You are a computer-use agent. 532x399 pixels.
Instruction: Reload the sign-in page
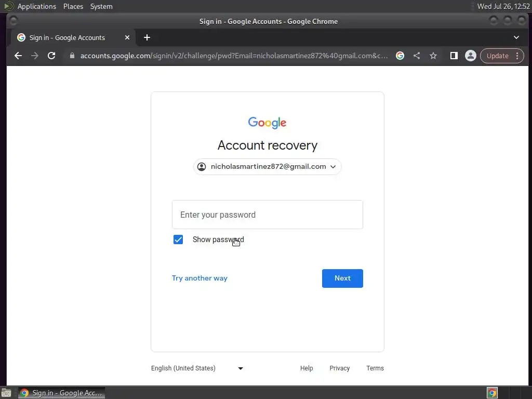tap(51, 56)
